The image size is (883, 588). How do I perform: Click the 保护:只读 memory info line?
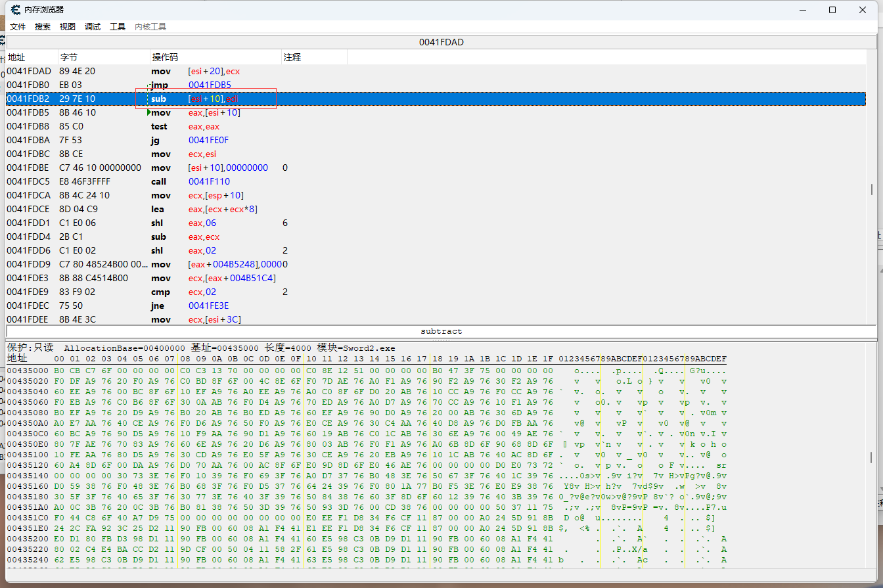click(x=202, y=348)
